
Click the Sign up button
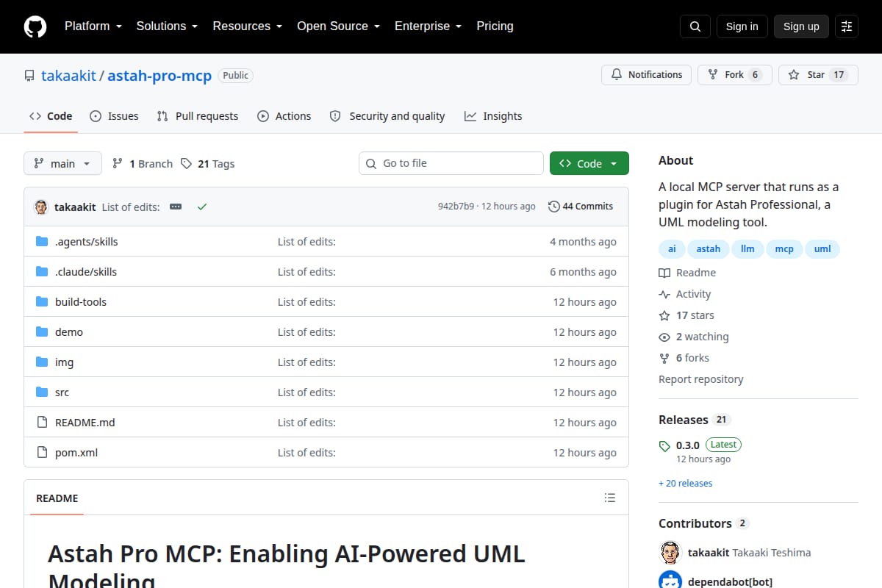pos(801,26)
